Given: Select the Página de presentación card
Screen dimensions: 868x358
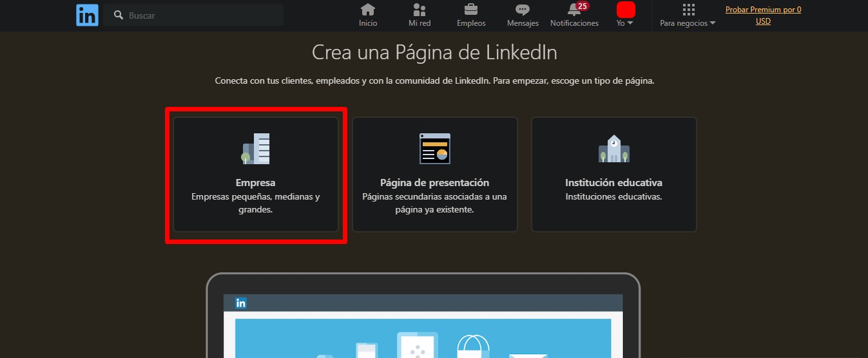Looking at the screenshot, I should (435, 174).
